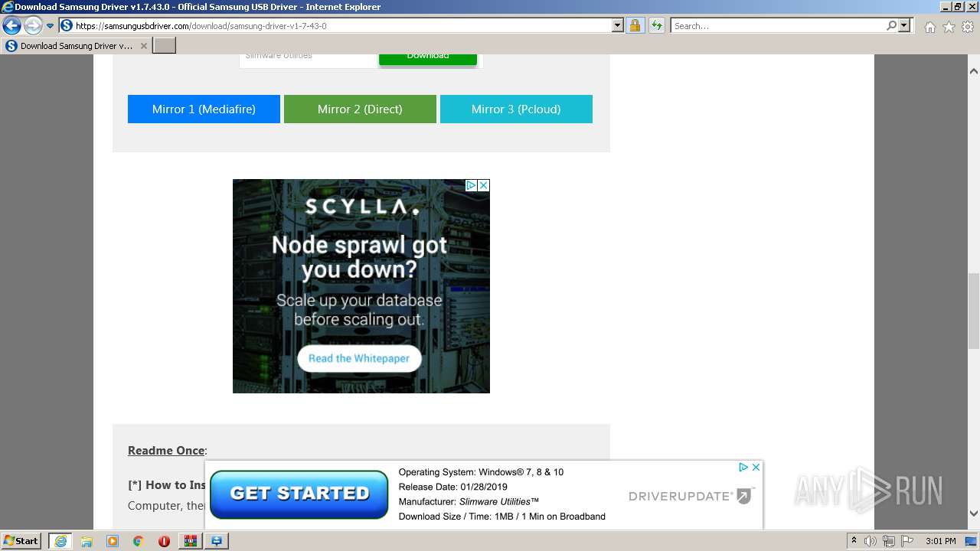Click the green Download button
The height and width of the screenshot is (551, 980).
coord(428,59)
